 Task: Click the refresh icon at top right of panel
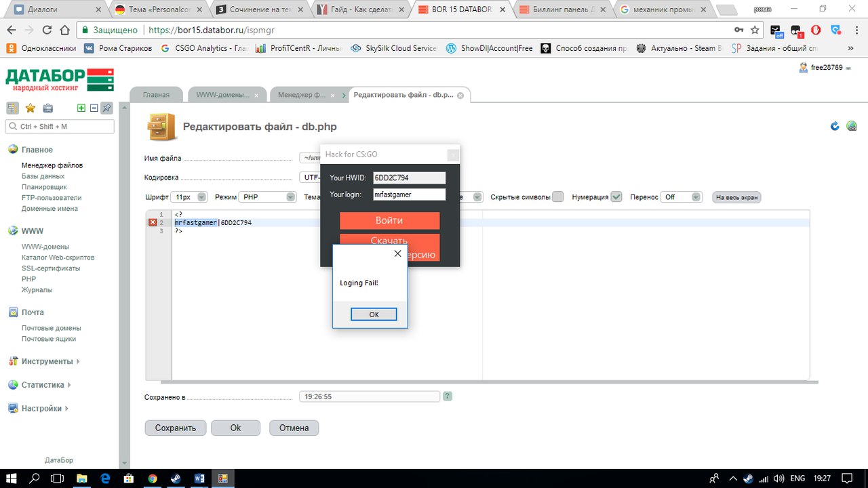835,126
